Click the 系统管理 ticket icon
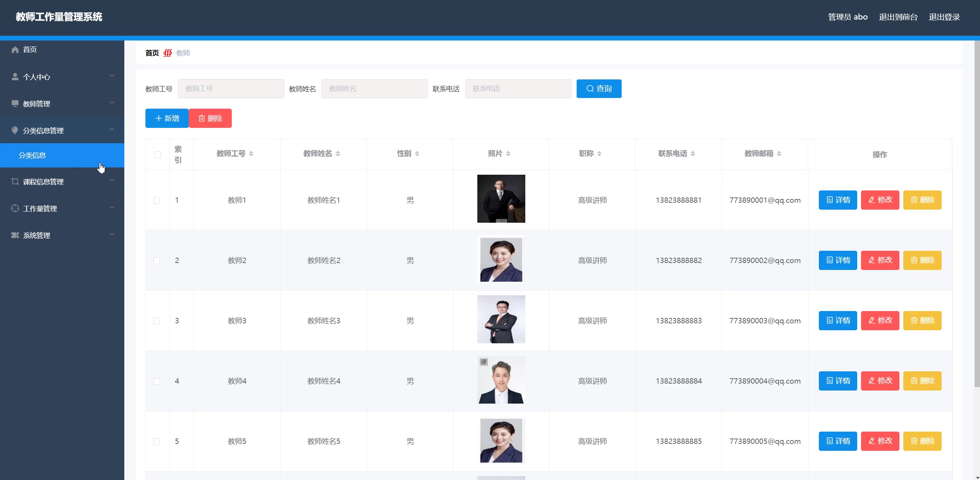The image size is (980, 480). 15,235
